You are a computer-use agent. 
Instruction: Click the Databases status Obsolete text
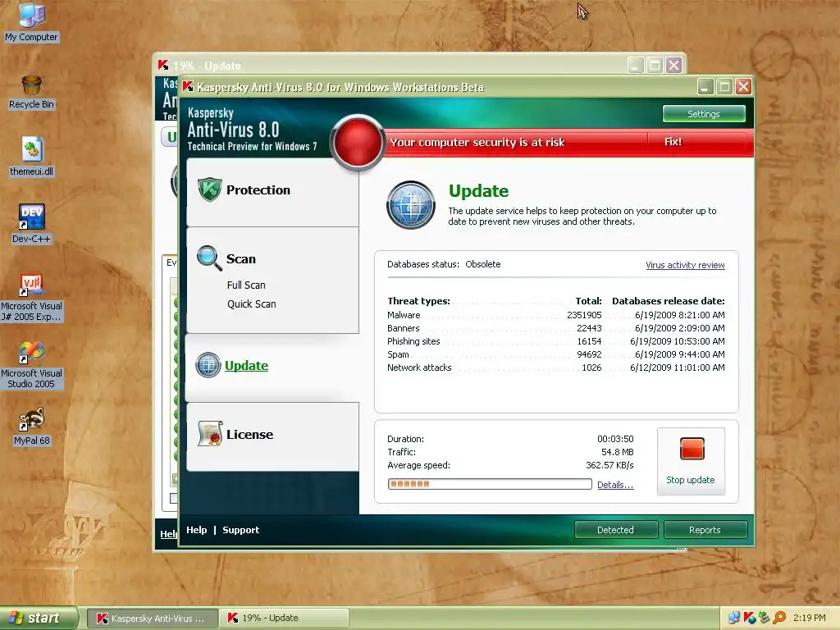444,264
